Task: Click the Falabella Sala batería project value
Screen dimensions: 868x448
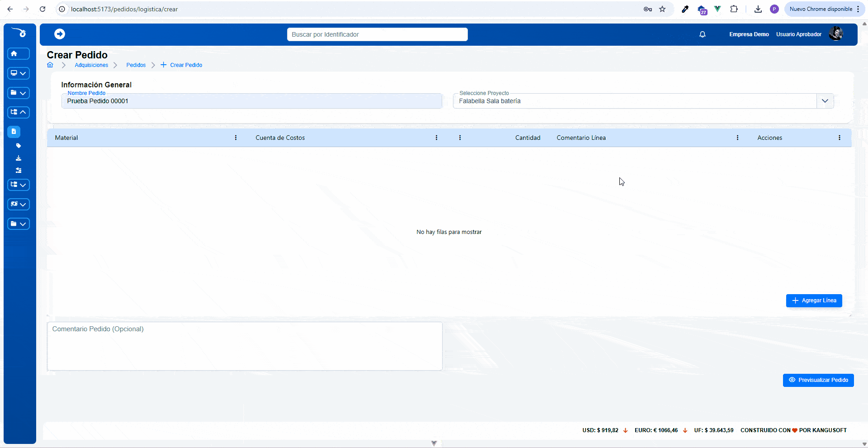Action: pos(490,101)
